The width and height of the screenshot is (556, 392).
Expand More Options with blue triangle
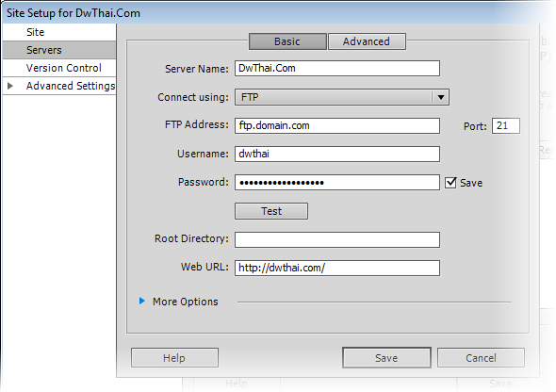[142, 301]
